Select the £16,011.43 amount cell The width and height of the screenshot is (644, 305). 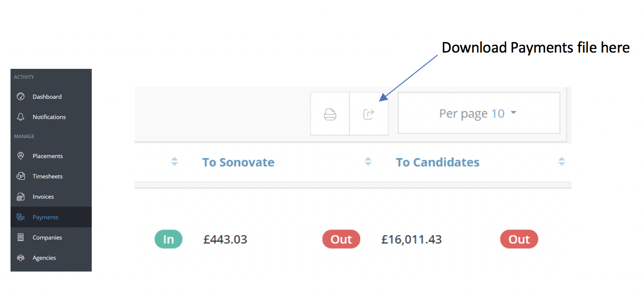coord(411,240)
